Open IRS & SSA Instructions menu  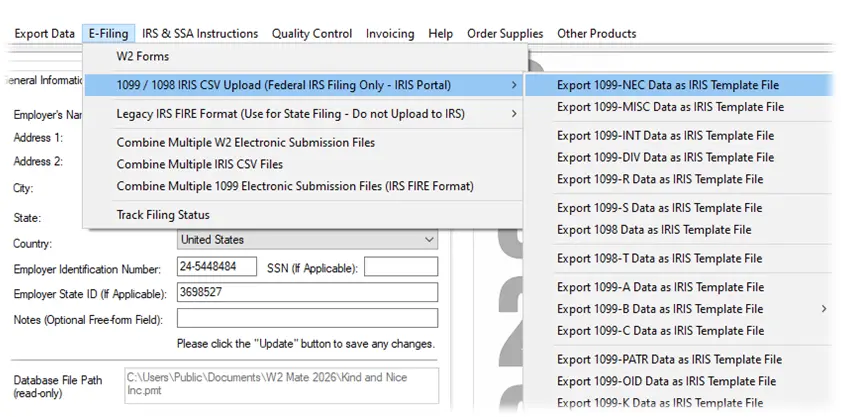(200, 33)
